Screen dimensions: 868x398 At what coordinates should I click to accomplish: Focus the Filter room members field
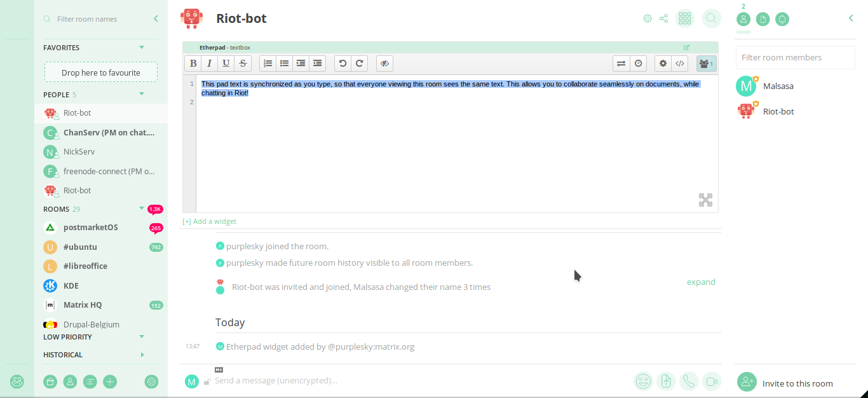point(795,57)
